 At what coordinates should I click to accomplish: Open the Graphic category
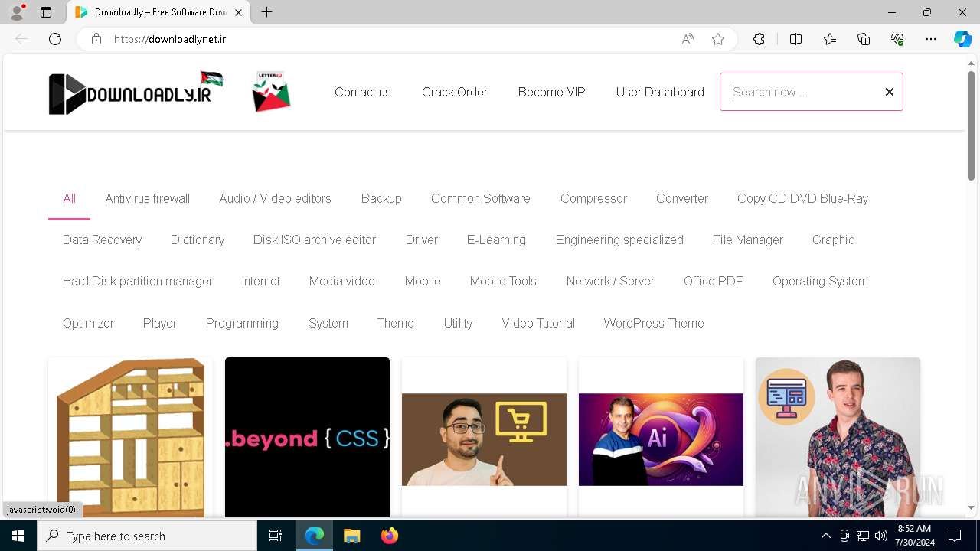point(833,240)
